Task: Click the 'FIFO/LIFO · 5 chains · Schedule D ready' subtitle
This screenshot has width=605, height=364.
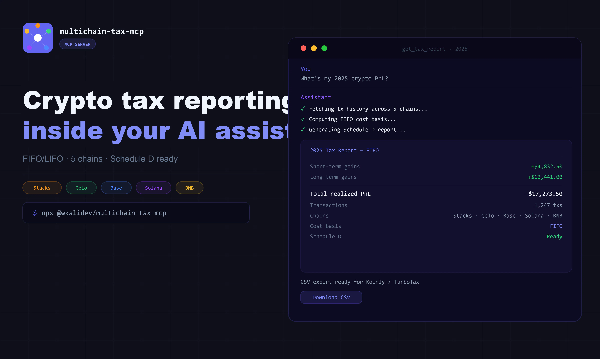Action: (x=100, y=159)
